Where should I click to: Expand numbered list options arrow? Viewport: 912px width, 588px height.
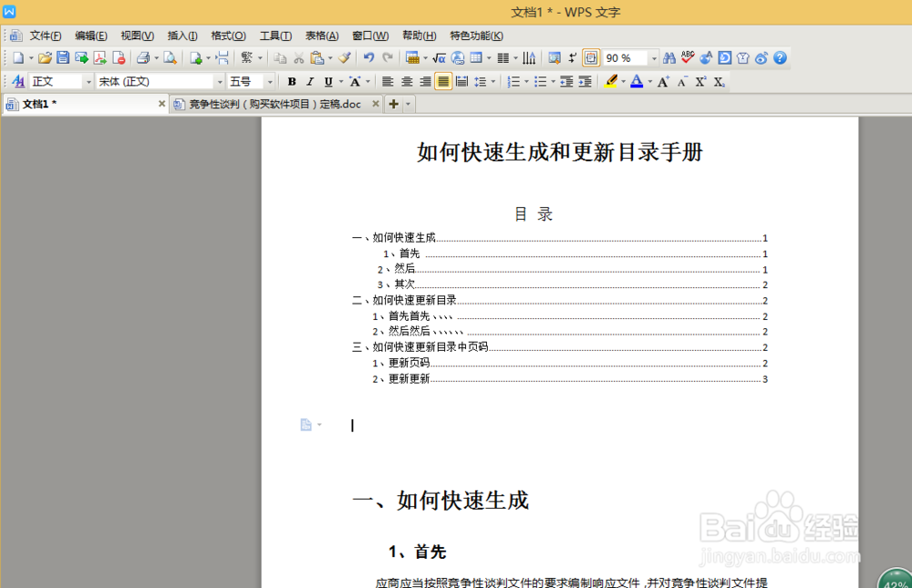point(526,82)
